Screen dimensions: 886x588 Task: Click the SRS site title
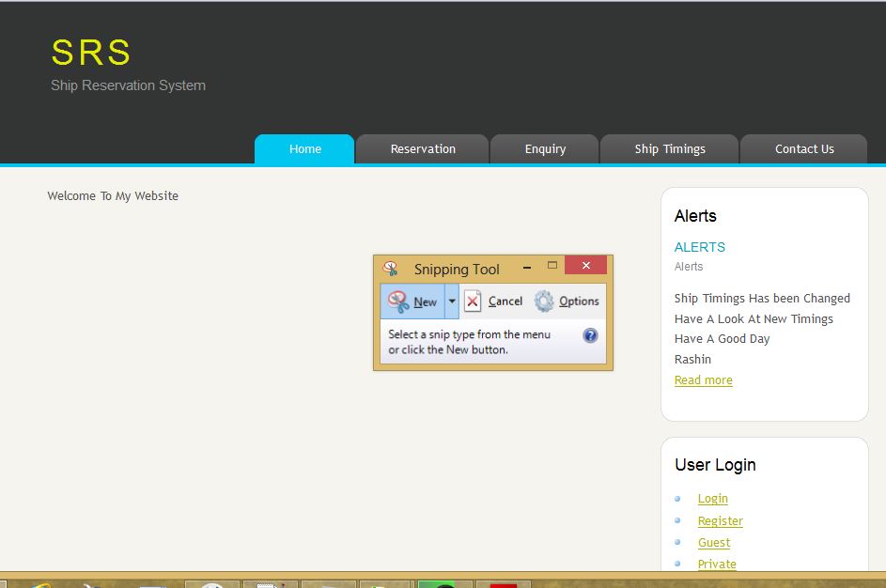pos(91,53)
